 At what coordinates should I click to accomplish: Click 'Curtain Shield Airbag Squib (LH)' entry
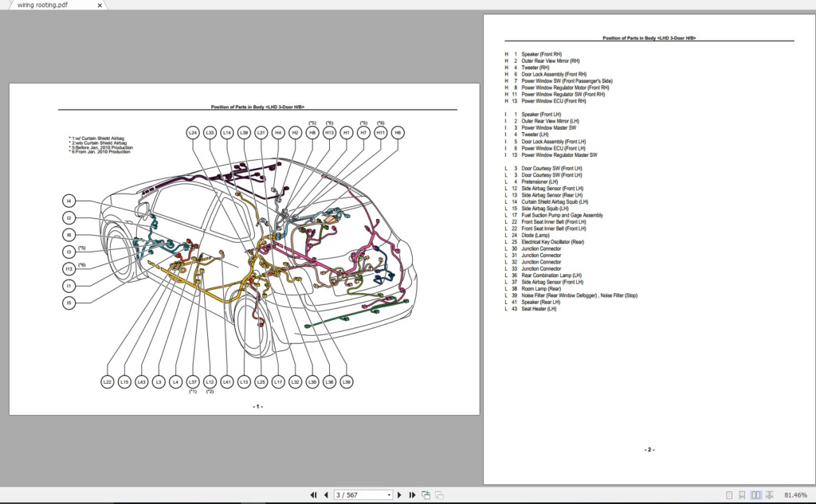(555, 201)
